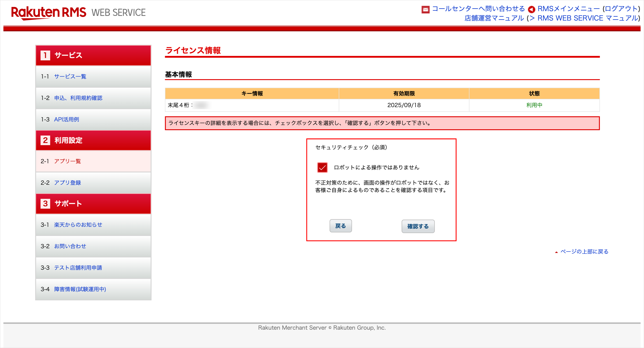Click the サービス section header
The image size is (644, 348).
coord(93,55)
